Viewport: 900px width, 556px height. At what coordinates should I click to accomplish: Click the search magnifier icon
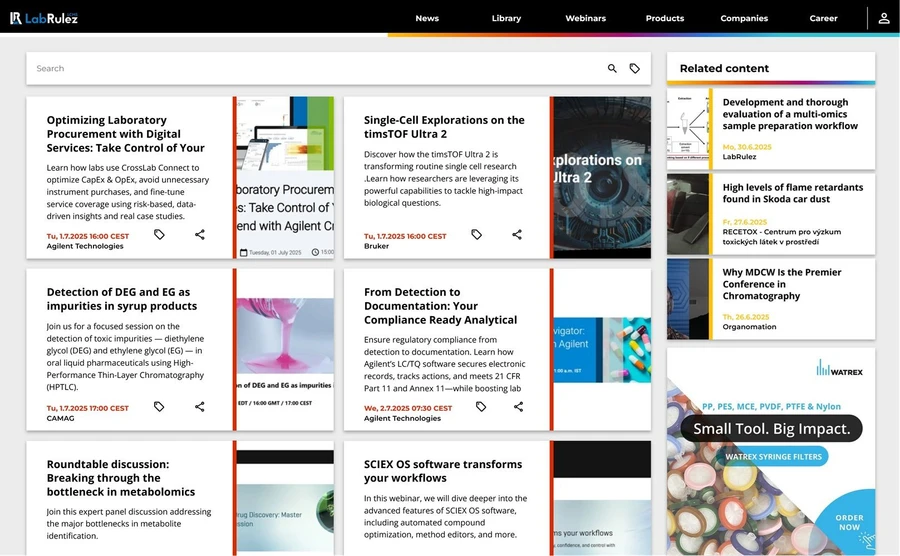point(612,68)
